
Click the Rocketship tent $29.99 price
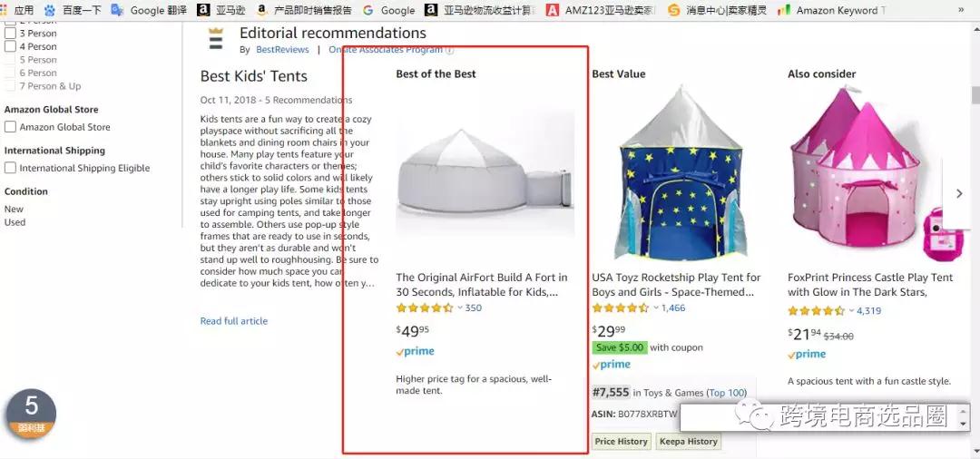click(x=609, y=331)
